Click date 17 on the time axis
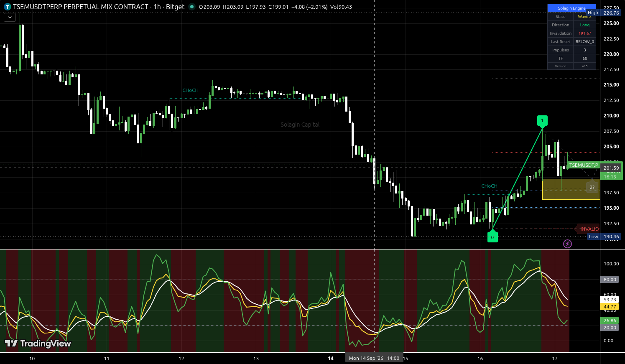Viewport: 625px width, 364px height. point(554,359)
